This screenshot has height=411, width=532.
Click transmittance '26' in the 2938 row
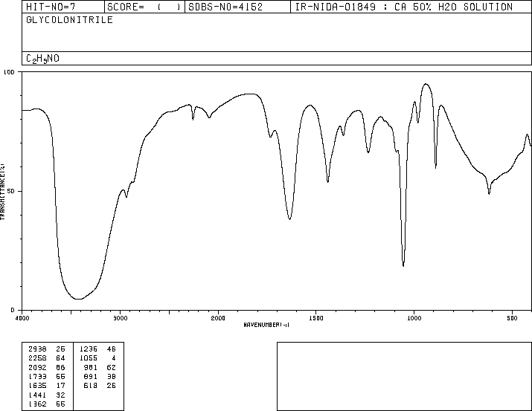coord(60,349)
